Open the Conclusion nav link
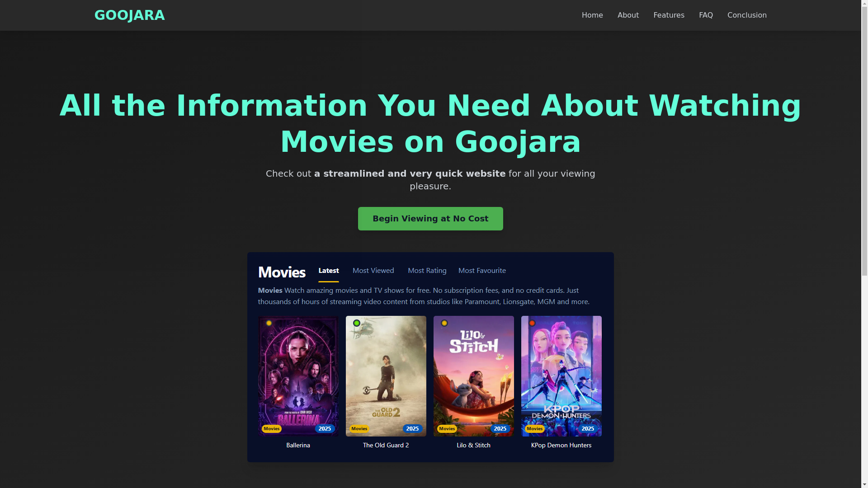 pos(747,15)
